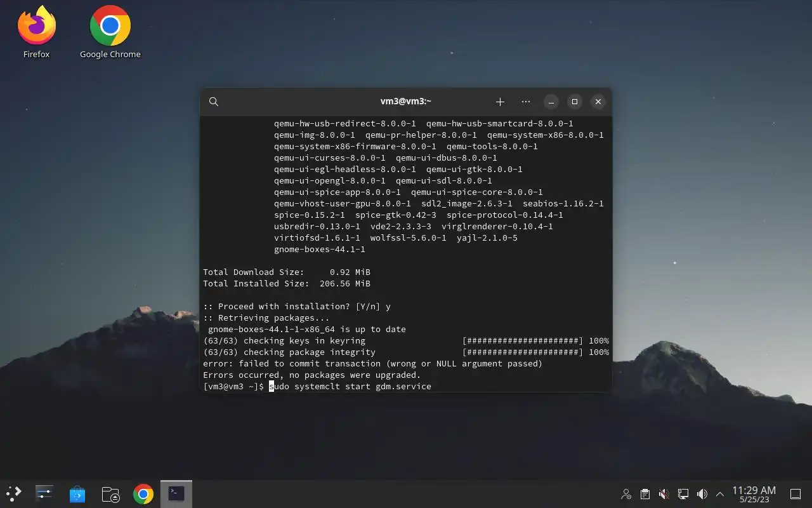Open the application launcher in the taskbar
This screenshot has width=812, height=508.
[x=14, y=493]
